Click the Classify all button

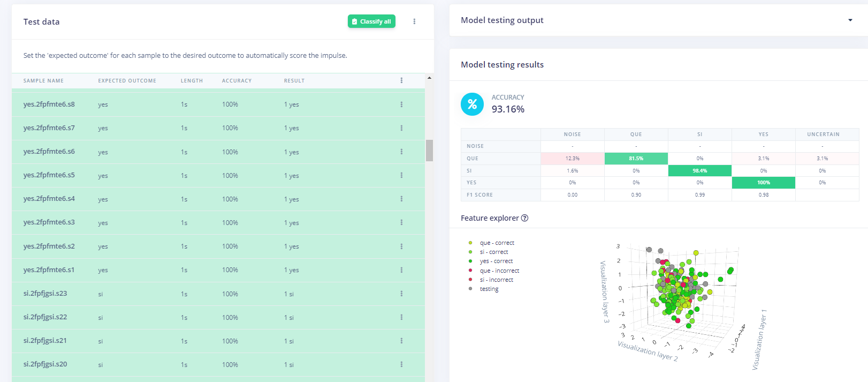(x=371, y=21)
